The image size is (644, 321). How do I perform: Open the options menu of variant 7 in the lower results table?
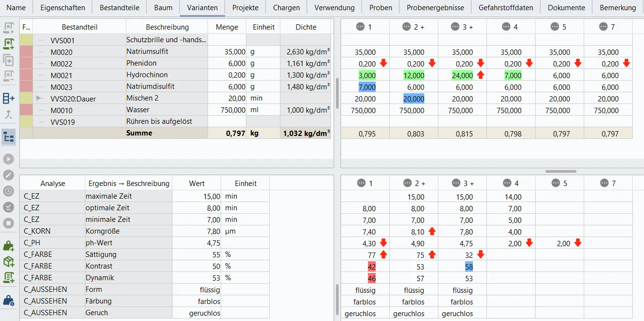[x=605, y=183]
